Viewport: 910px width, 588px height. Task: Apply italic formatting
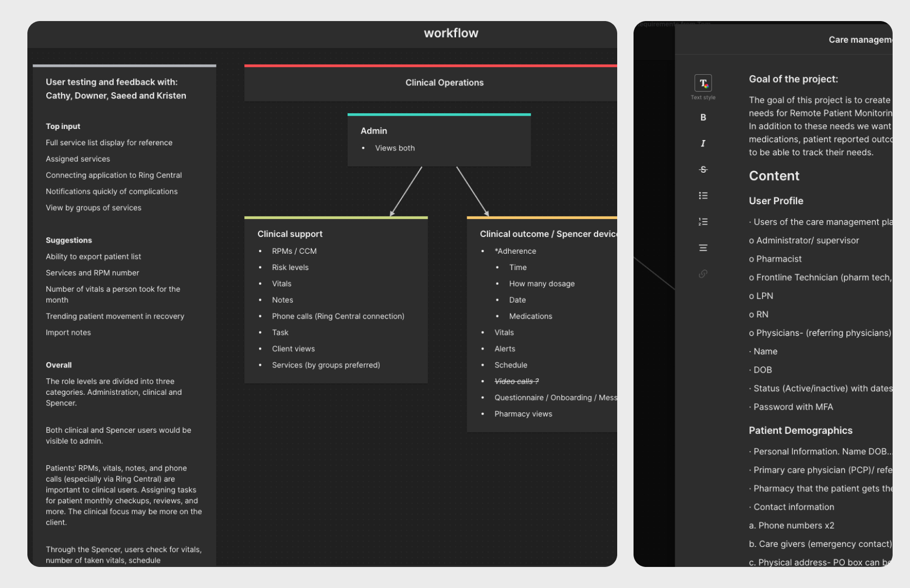703,143
